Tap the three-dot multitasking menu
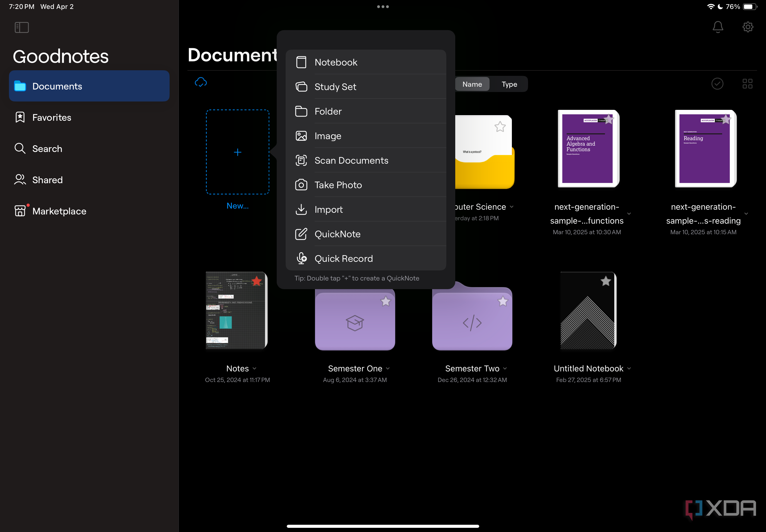 (383, 7)
